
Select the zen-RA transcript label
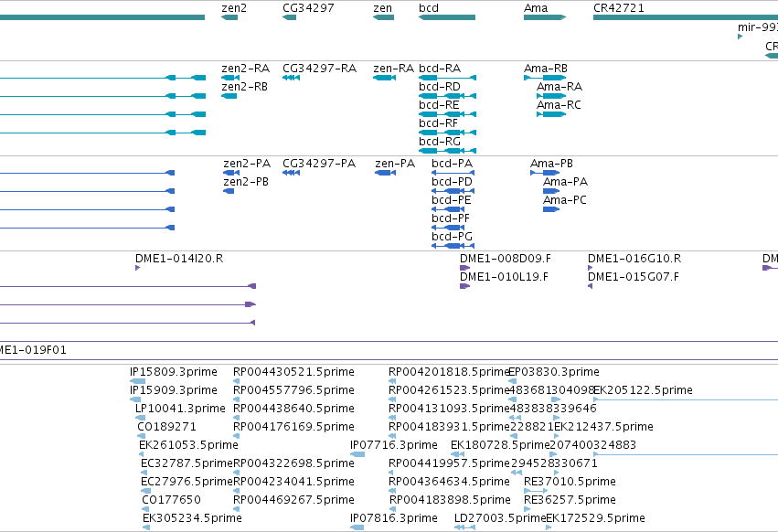point(393,68)
